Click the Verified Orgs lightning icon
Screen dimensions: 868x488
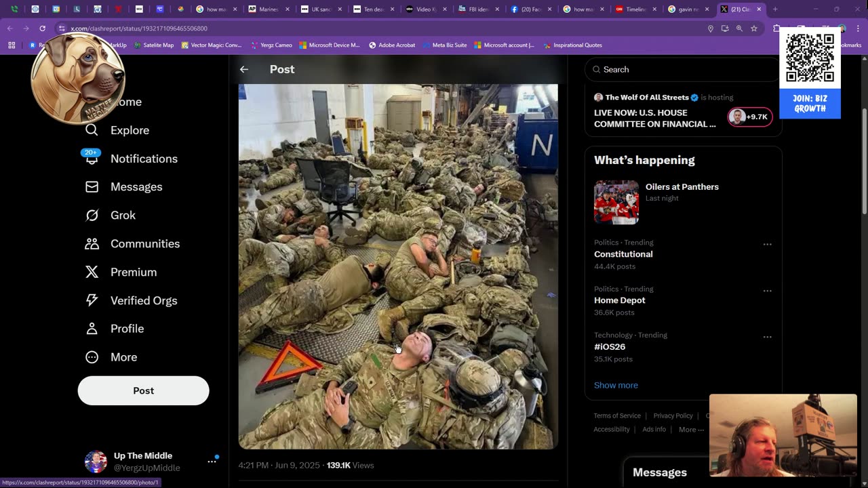tap(92, 300)
